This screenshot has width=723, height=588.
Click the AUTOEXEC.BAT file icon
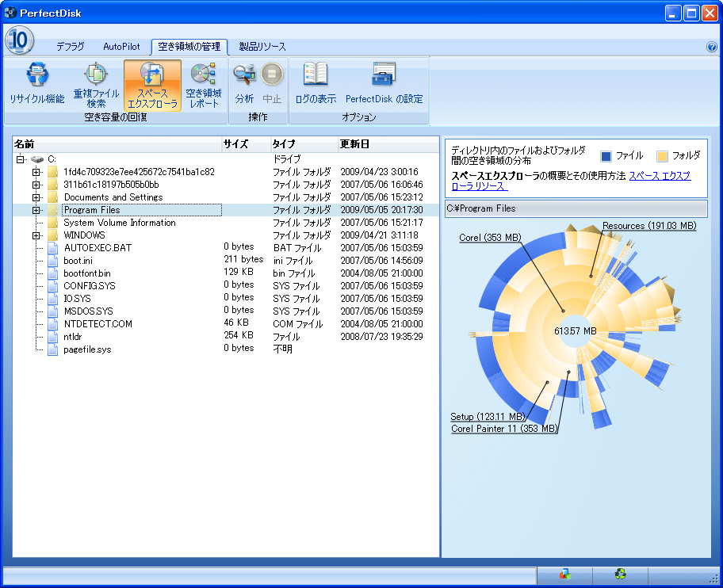[x=52, y=248]
